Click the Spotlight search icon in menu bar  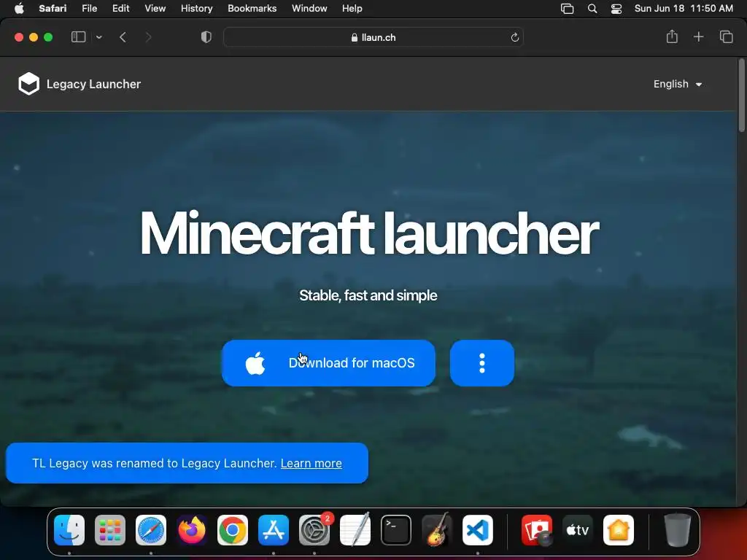tap(592, 9)
